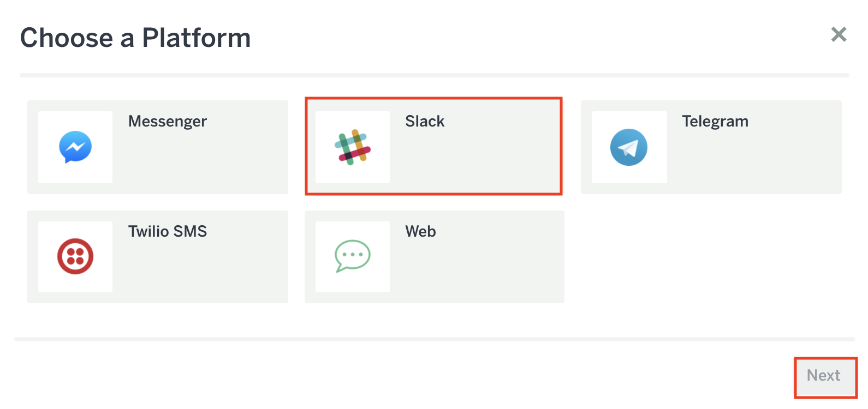Click the Messenger lightning bolt icon
Screen dimensions: 868x409
point(75,147)
